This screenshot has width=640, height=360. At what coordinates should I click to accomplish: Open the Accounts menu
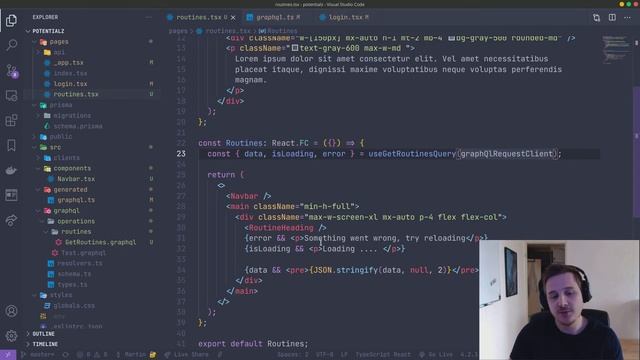click(x=11, y=311)
